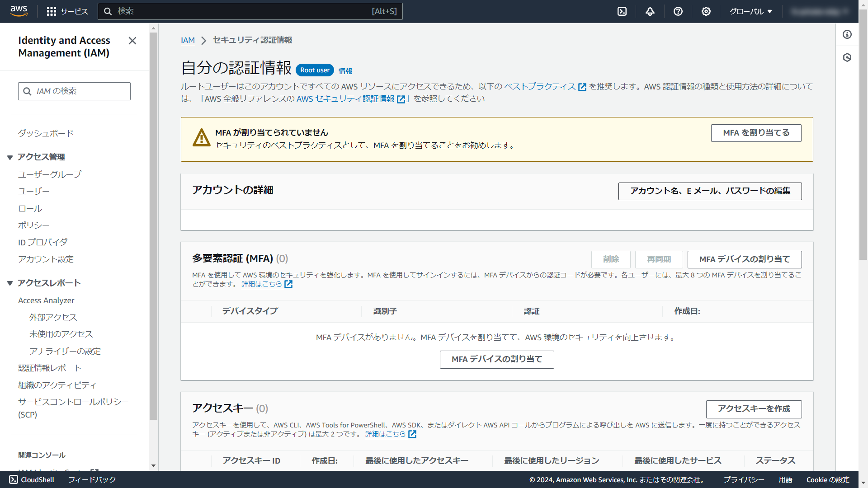Open ポリシー in the sidebar
The image size is (868, 488).
[x=34, y=225]
